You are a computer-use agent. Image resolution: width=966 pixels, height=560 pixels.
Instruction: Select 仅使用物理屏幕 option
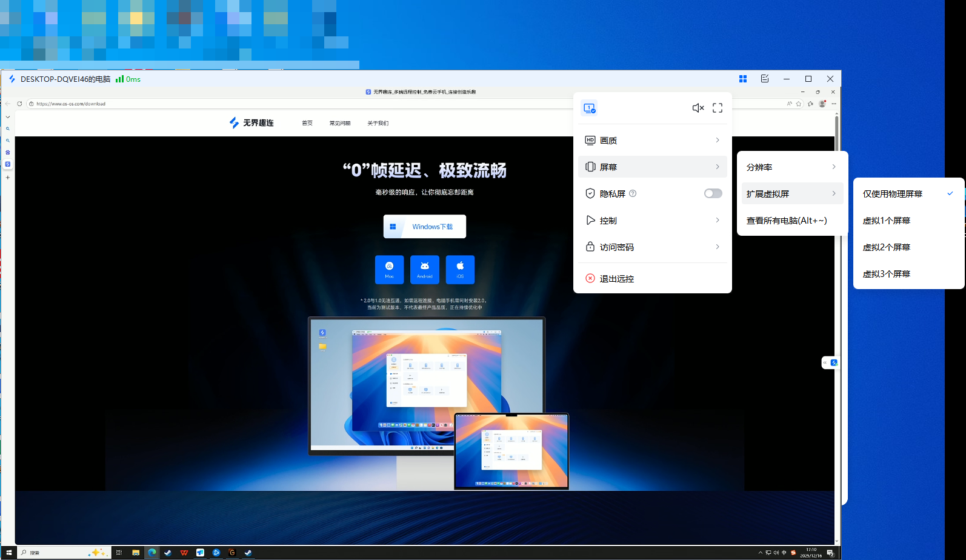click(908, 194)
